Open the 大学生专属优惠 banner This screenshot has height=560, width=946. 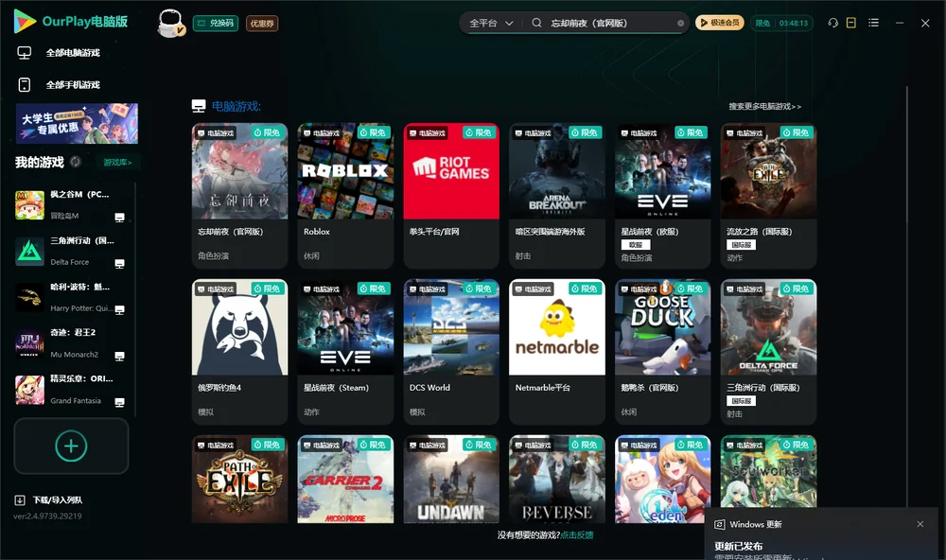coord(78,124)
